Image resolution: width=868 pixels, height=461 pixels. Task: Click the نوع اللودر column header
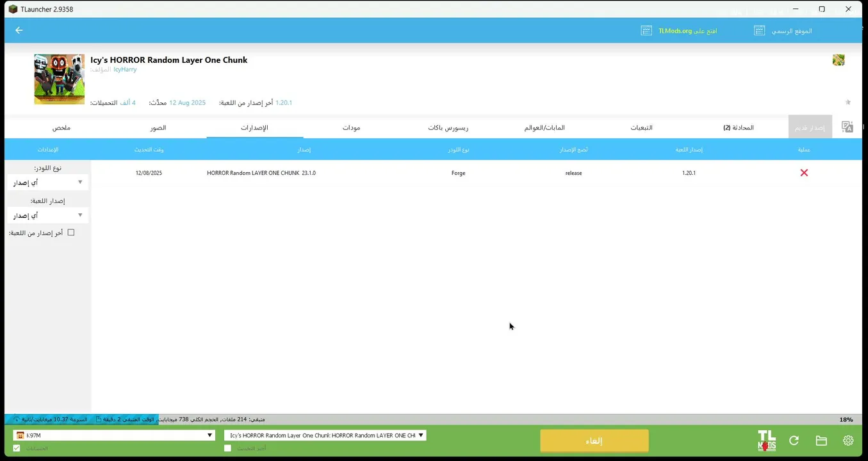coord(458,149)
